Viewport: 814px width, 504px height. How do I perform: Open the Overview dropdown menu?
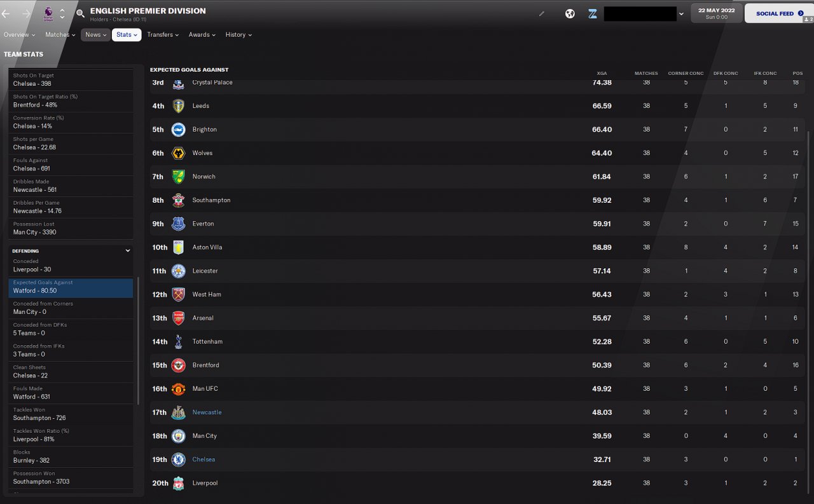tap(19, 35)
